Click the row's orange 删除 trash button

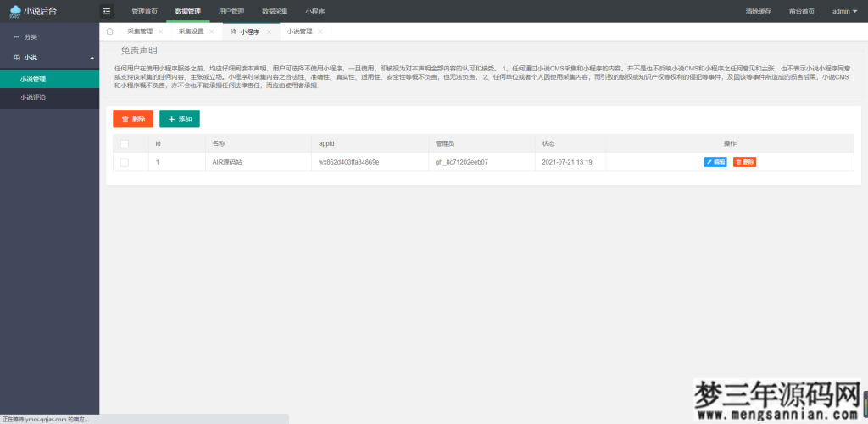pyautogui.click(x=744, y=161)
